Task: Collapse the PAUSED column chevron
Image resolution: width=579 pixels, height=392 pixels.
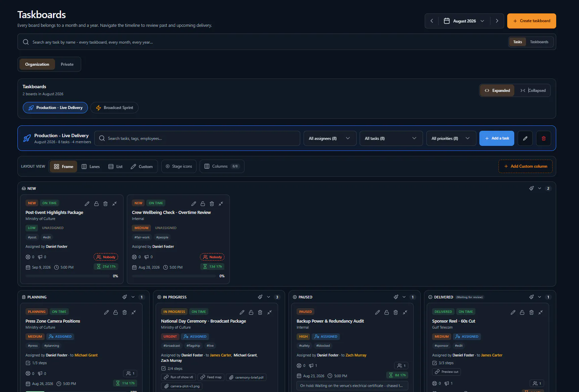Action: tap(404, 297)
